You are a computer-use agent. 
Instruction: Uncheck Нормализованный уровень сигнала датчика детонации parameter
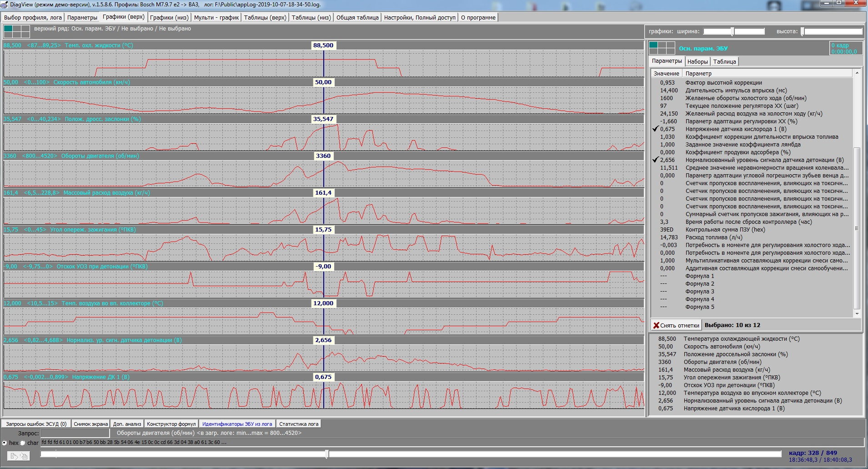tap(655, 160)
